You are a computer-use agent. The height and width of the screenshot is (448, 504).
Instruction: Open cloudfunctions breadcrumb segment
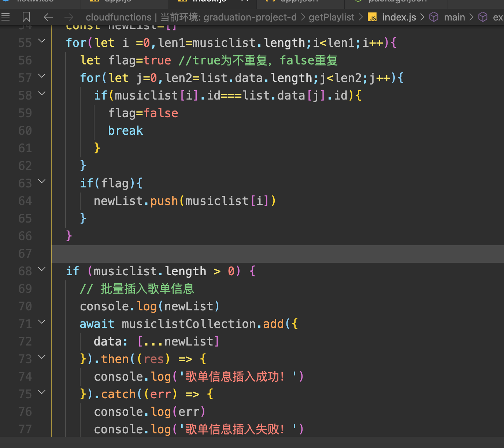pyautogui.click(x=118, y=17)
